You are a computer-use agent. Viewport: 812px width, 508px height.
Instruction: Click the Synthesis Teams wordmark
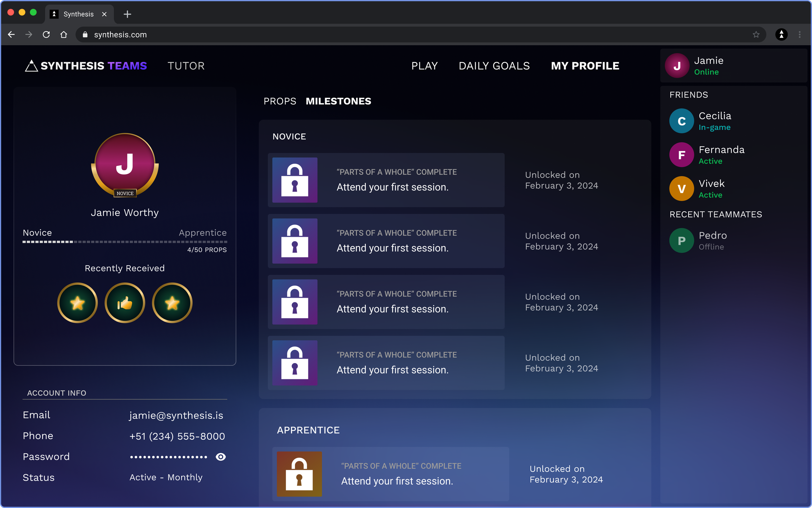tap(94, 66)
